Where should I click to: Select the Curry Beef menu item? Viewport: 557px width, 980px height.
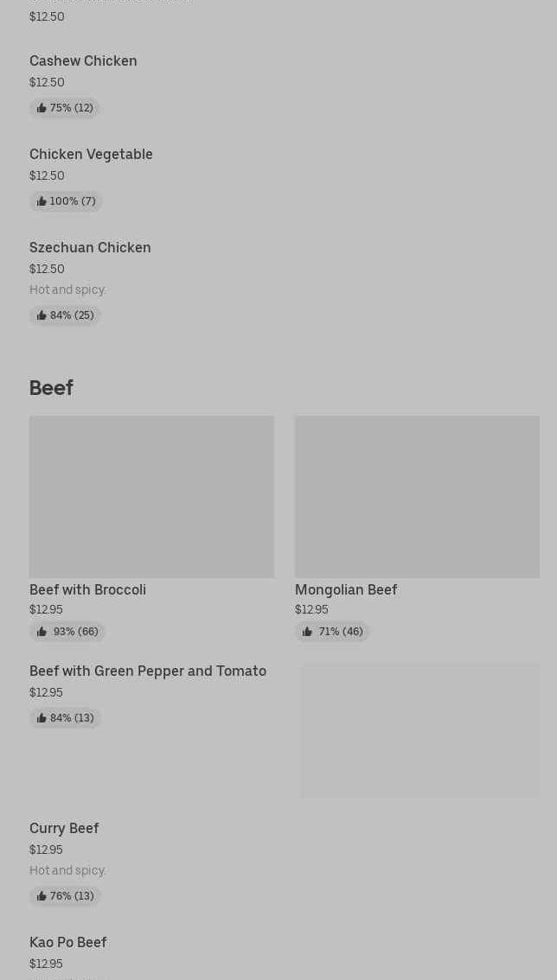(x=64, y=828)
